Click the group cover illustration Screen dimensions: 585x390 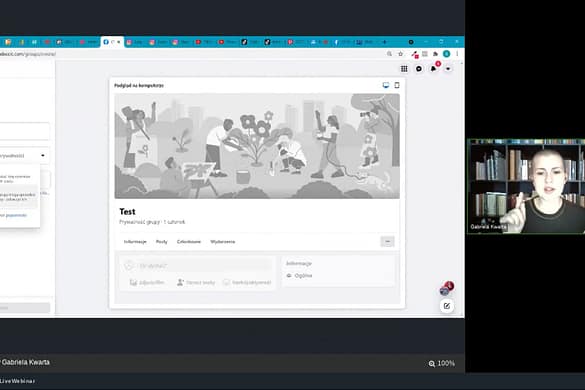(x=257, y=146)
